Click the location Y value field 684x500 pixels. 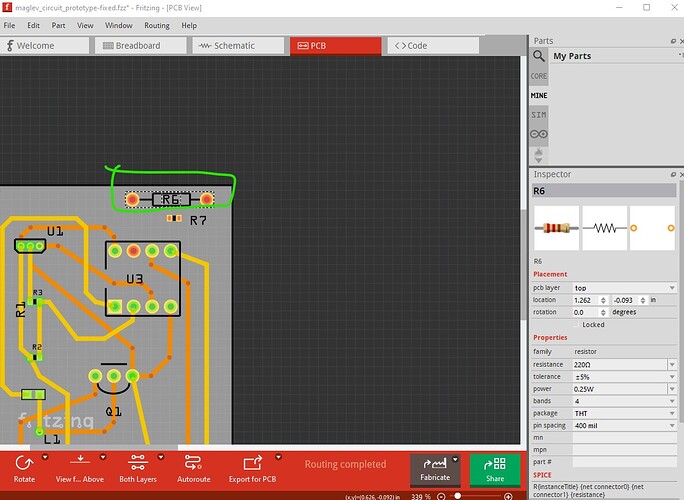tap(626, 300)
